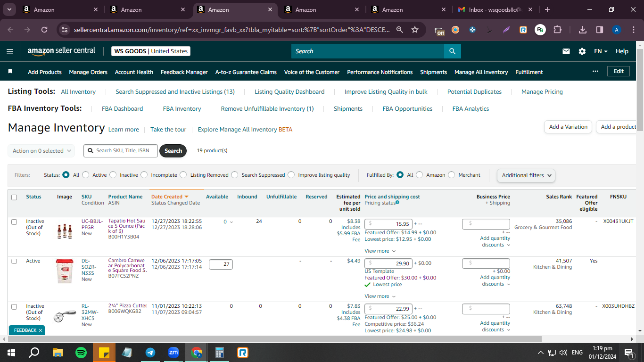This screenshot has height=362, width=644.
Task: Select Fulfilled By Amazon radio
Action: 420,175
